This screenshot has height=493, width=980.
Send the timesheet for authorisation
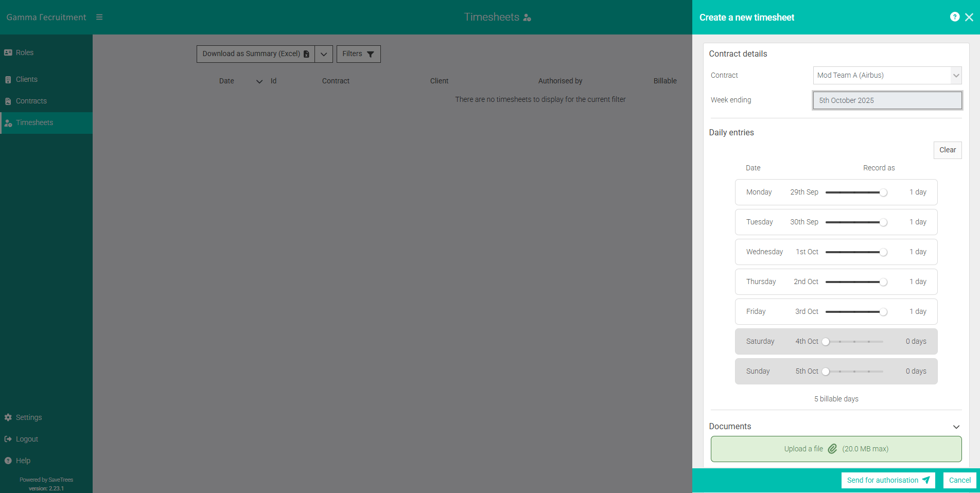click(x=888, y=480)
